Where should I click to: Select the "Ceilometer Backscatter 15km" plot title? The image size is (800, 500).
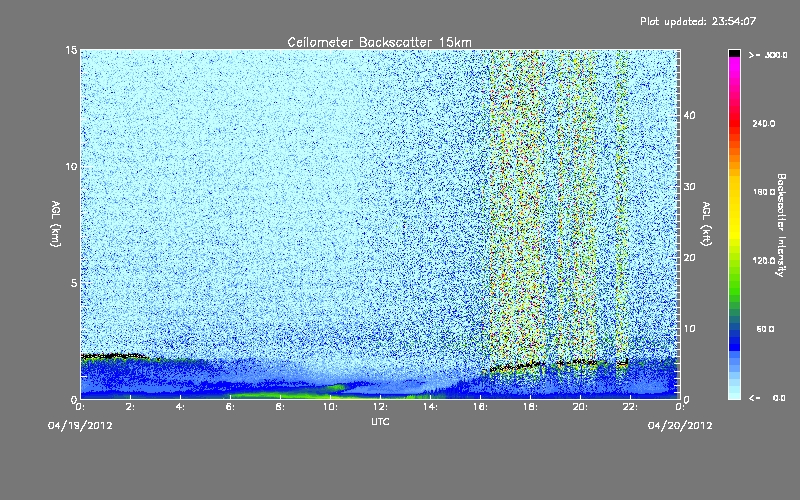[x=380, y=42]
